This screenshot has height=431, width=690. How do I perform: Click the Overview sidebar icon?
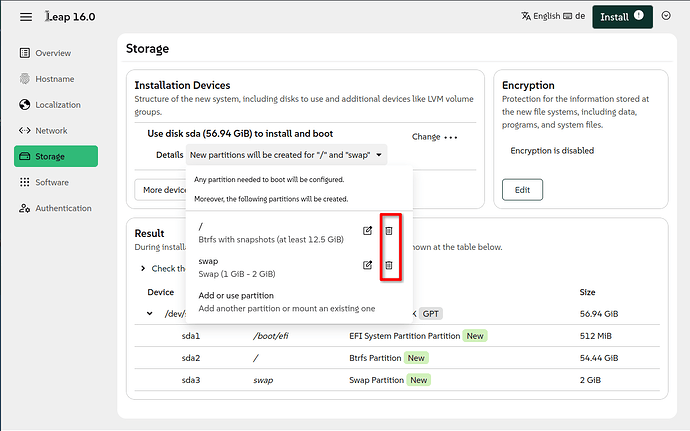tap(25, 53)
